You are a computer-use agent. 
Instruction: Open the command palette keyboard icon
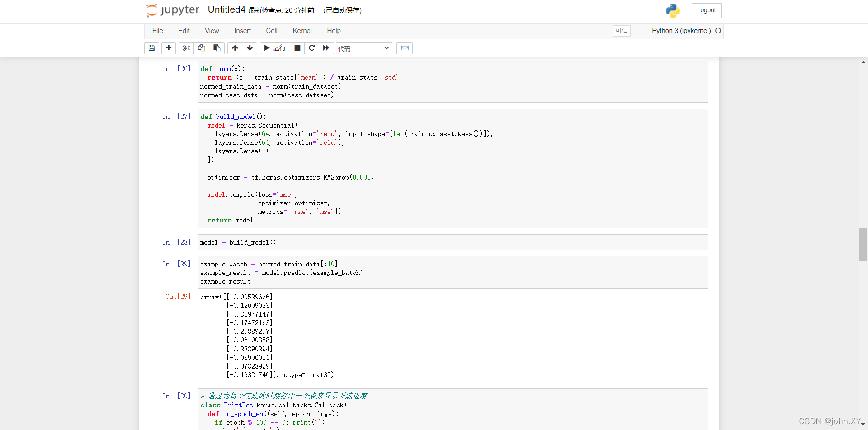tap(405, 48)
